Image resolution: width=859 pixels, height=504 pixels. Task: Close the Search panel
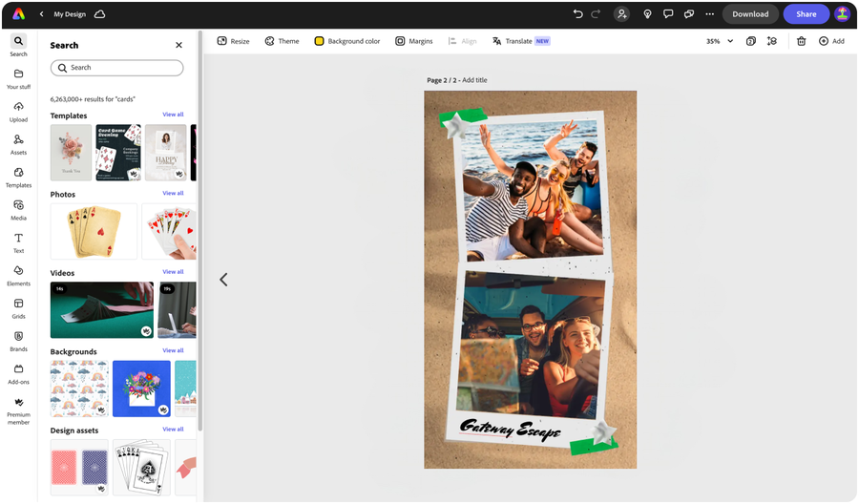pos(178,45)
